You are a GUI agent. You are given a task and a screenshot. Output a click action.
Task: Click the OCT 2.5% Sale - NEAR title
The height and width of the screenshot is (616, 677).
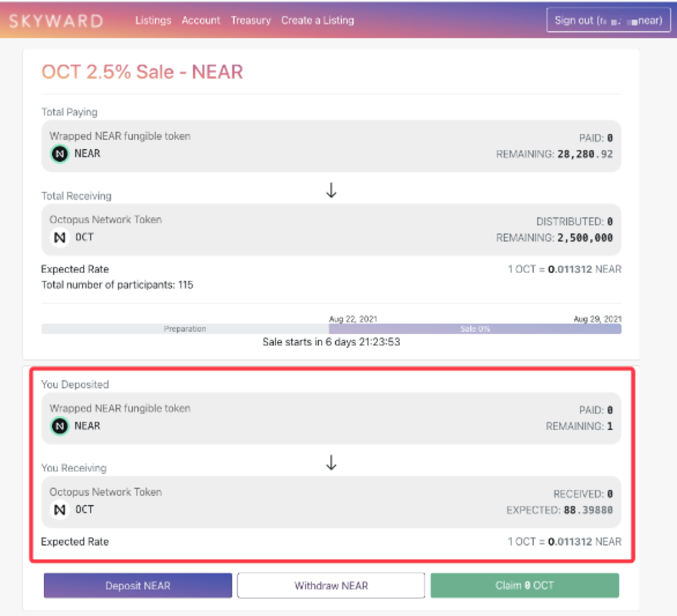pyautogui.click(x=142, y=72)
